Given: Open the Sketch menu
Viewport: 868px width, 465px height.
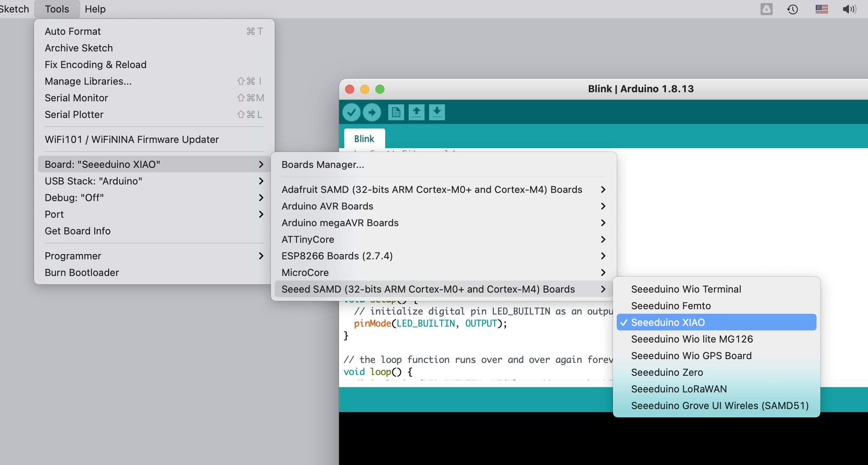Looking at the screenshot, I should click(x=14, y=9).
